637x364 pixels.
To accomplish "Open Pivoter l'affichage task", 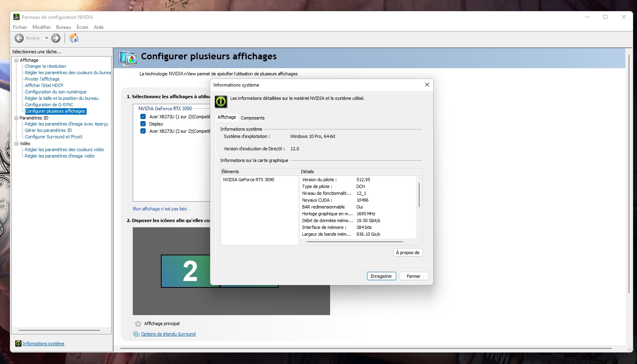I will click(x=42, y=79).
